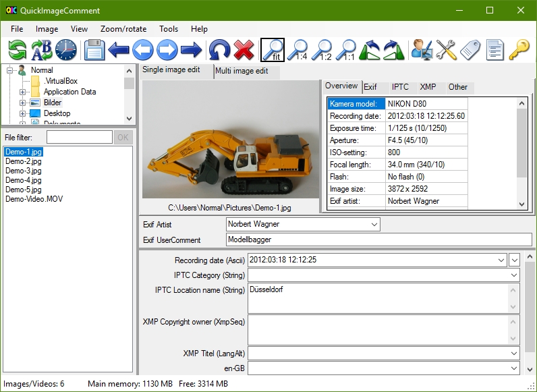Click the red X delete icon
The image size is (537, 392).
pyautogui.click(x=244, y=50)
